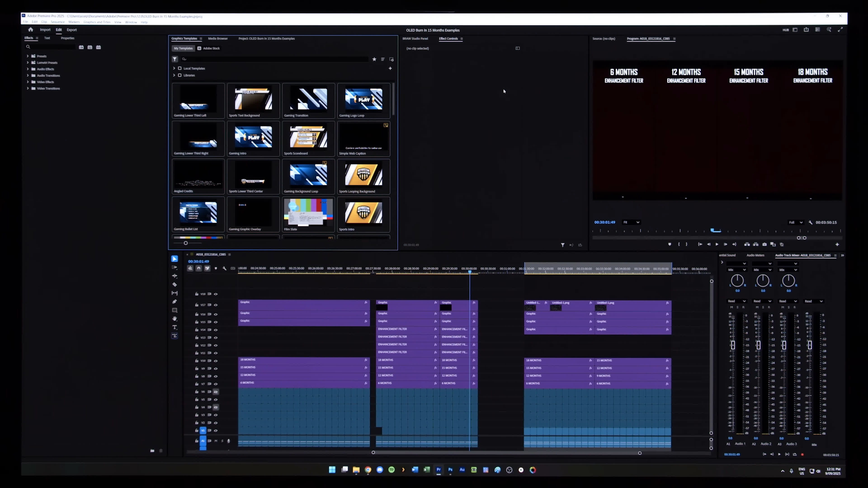The image size is (868, 488).
Task: Switch to Media Browser tab
Action: [218, 38]
